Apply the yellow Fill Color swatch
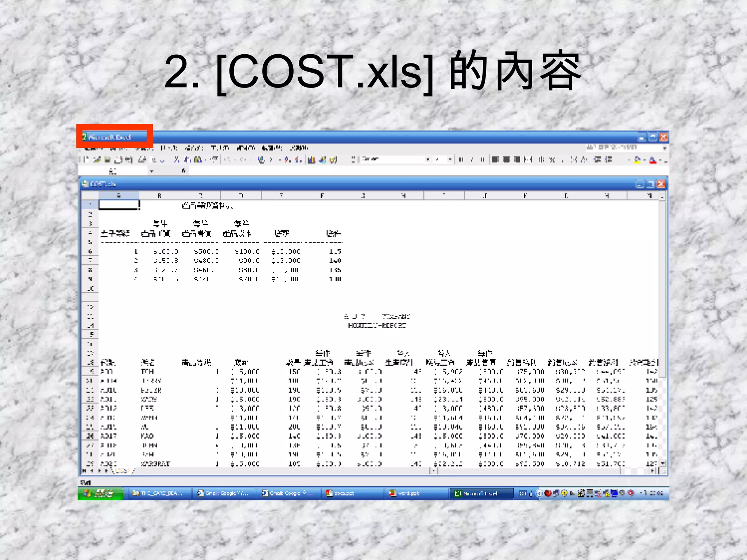Image resolution: width=747 pixels, height=560 pixels. pos(637,160)
